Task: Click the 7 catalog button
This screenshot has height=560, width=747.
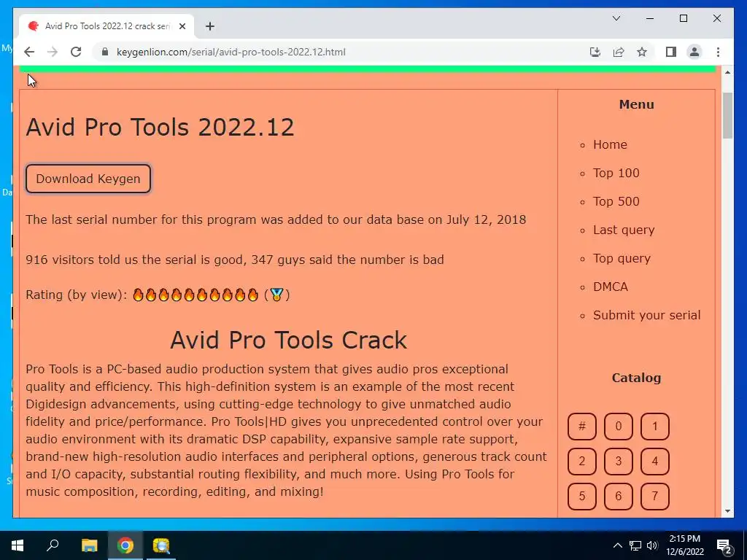Action: click(x=654, y=496)
